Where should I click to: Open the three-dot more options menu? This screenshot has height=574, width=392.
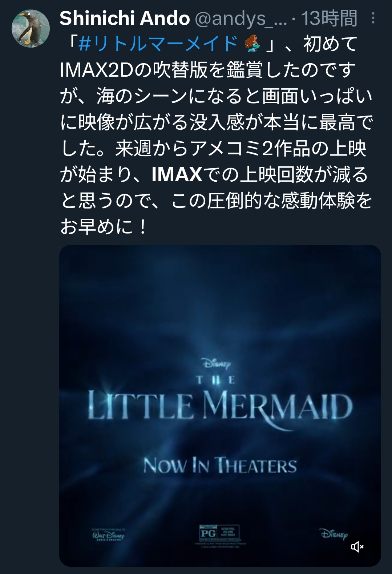coord(373,18)
